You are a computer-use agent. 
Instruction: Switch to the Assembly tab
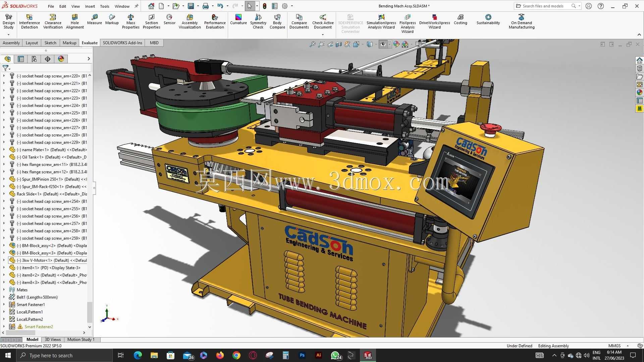[x=11, y=43]
